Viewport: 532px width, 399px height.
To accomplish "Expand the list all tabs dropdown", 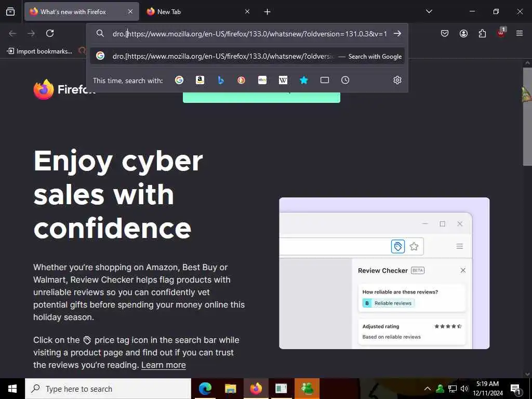I will pyautogui.click(x=429, y=11).
